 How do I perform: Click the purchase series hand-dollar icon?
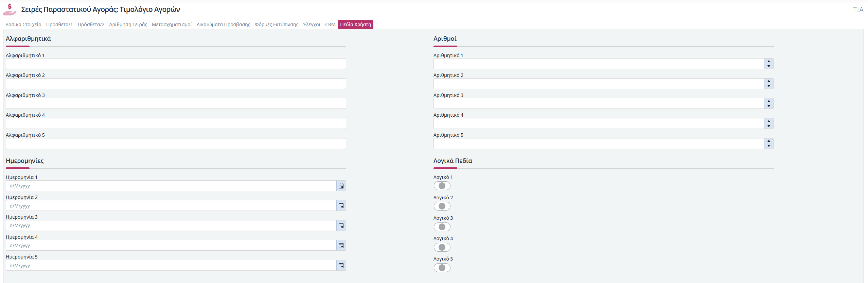click(x=10, y=10)
